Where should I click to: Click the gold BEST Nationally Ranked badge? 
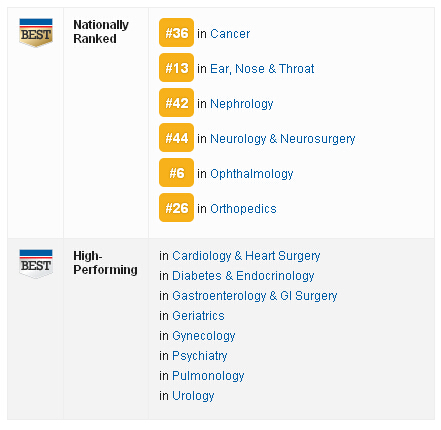[36, 33]
